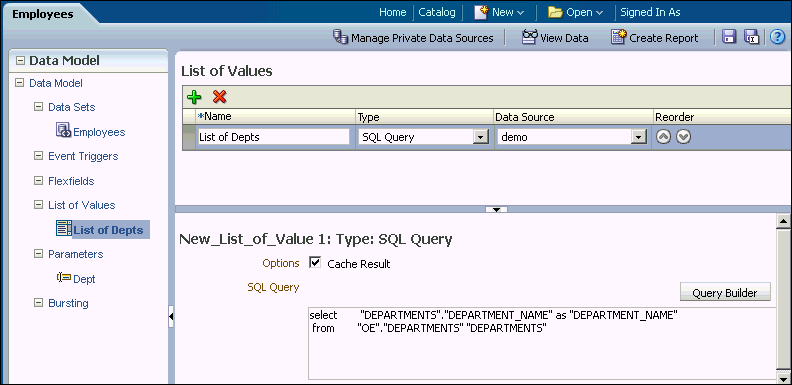Select the Bursting tree item
Viewport: 792px width, 385px height.
68,303
